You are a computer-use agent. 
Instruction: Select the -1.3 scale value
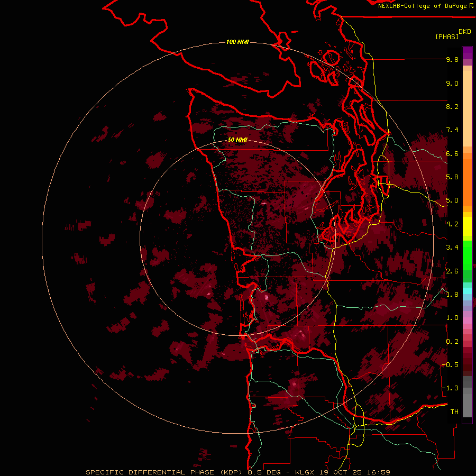450,388
